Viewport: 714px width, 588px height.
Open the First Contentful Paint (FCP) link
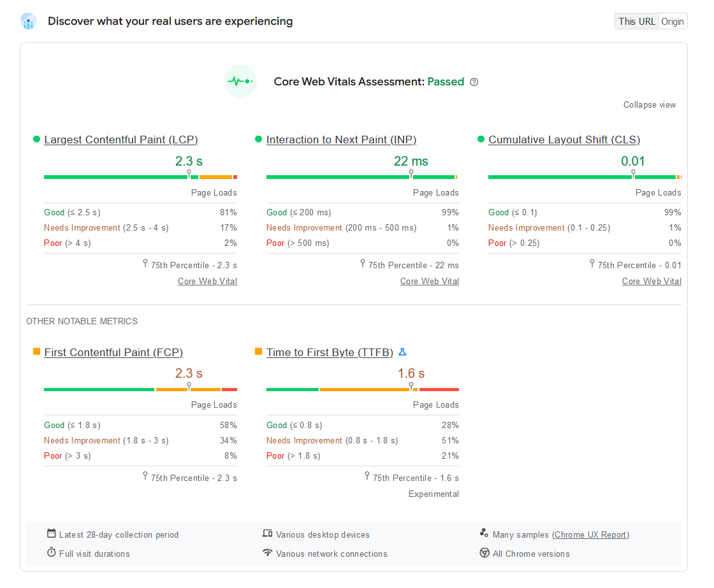point(113,352)
